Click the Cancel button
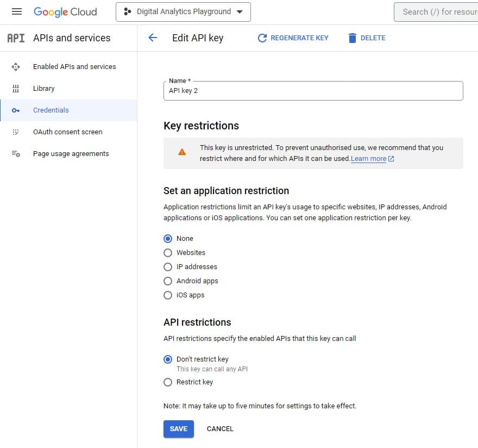This screenshot has height=448, width=478. coord(220,429)
